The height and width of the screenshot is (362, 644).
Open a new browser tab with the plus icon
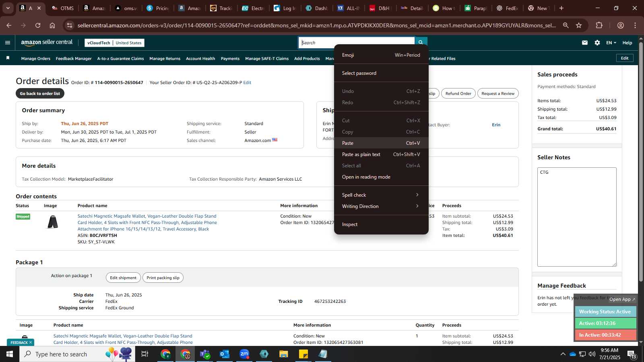coord(561,8)
